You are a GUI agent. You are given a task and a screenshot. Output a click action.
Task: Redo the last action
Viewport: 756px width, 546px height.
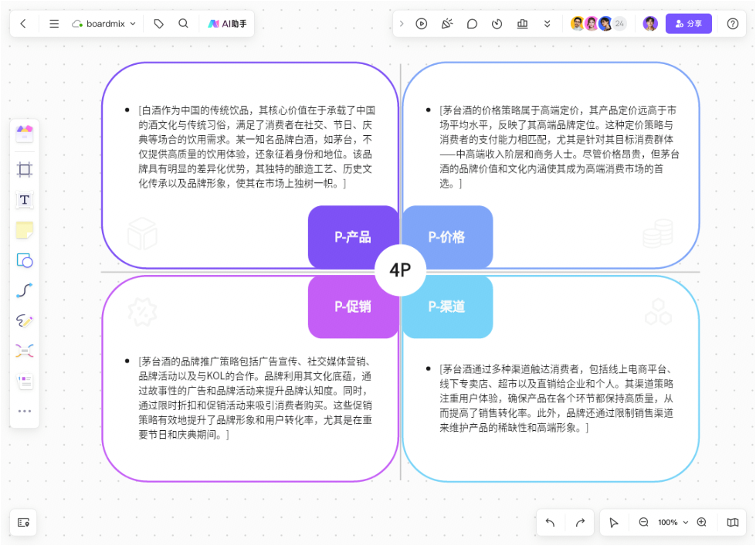(x=580, y=522)
